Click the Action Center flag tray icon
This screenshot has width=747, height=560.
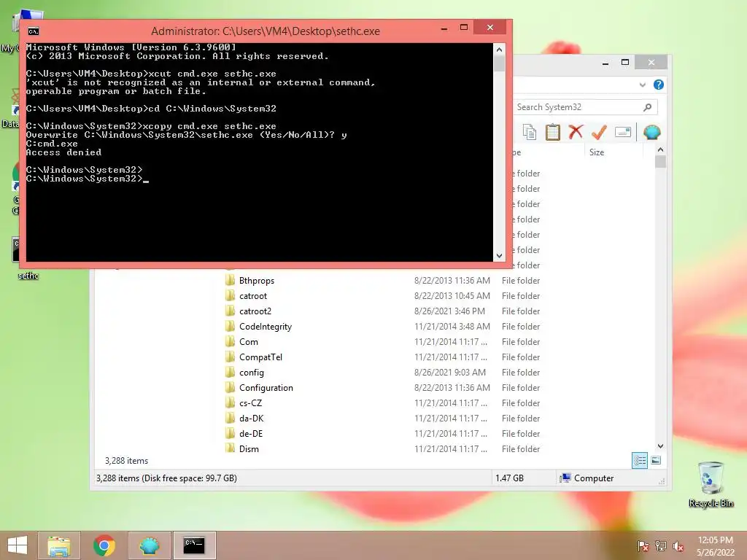(x=643, y=546)
